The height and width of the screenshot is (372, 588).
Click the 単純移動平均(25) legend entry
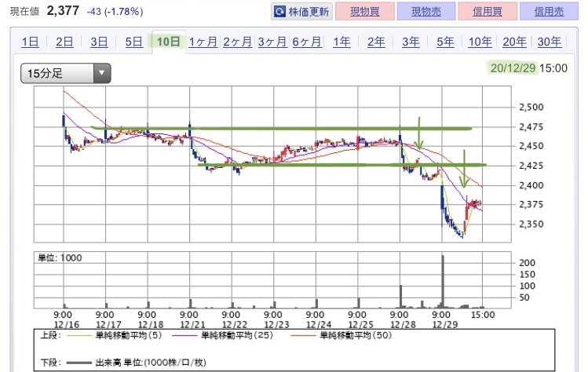[x=223, y=335]
